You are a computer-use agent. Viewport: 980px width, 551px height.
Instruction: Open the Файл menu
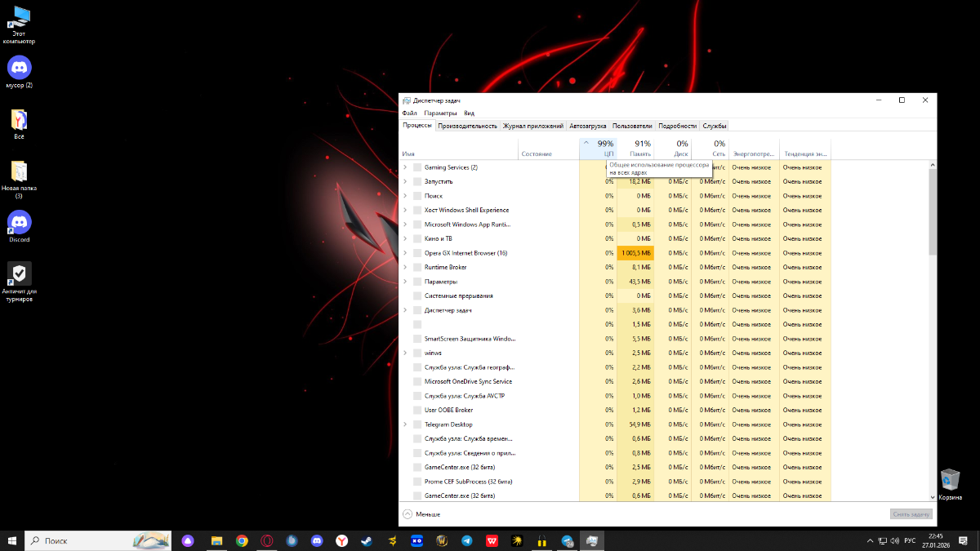pos(409,113)
